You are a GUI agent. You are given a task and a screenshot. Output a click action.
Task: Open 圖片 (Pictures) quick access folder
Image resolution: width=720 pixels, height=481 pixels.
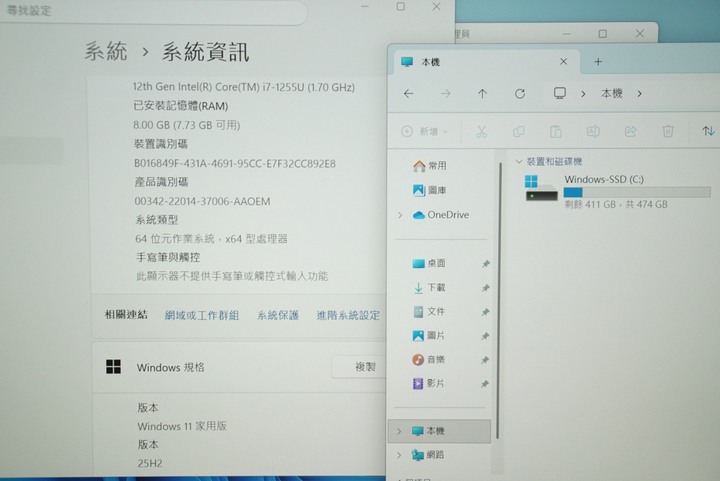[429, 336]
